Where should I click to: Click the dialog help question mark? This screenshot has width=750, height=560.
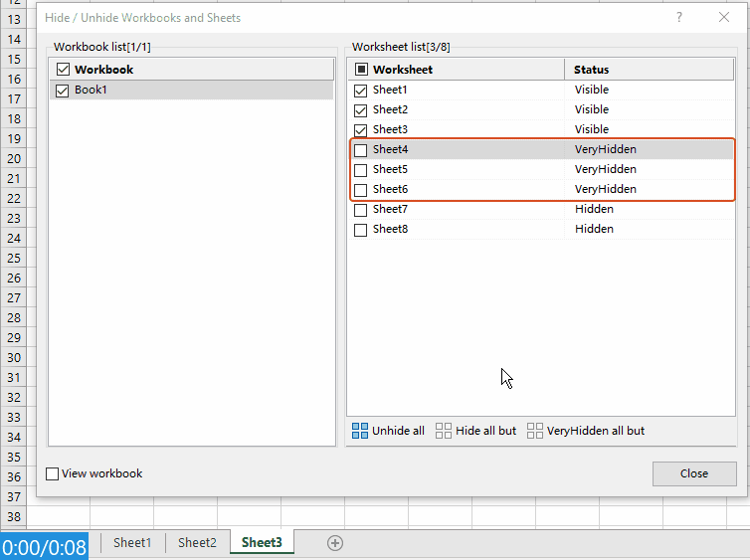tap(679, 18)
